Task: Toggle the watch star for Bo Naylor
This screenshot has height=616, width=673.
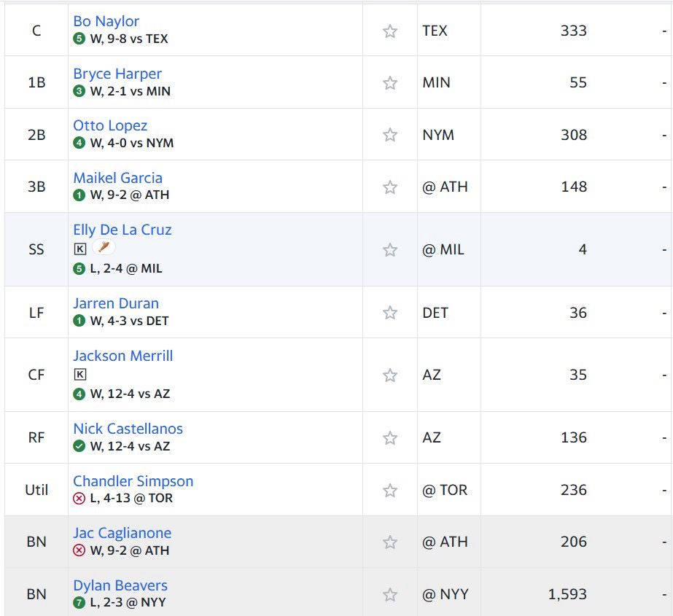Action: tap(390, 31)
